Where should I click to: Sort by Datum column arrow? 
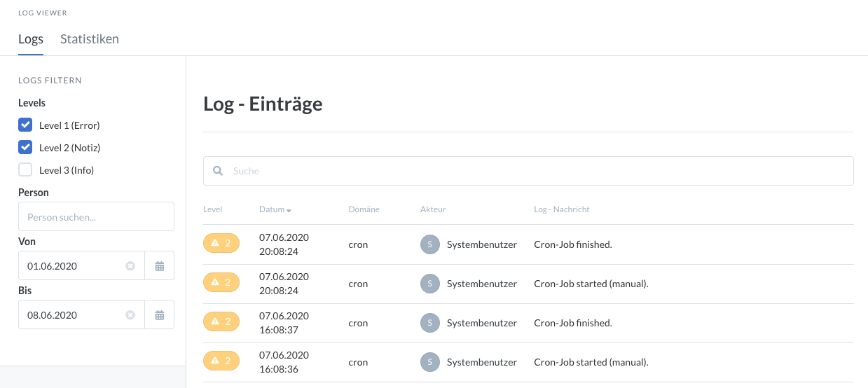click(289, 210)
